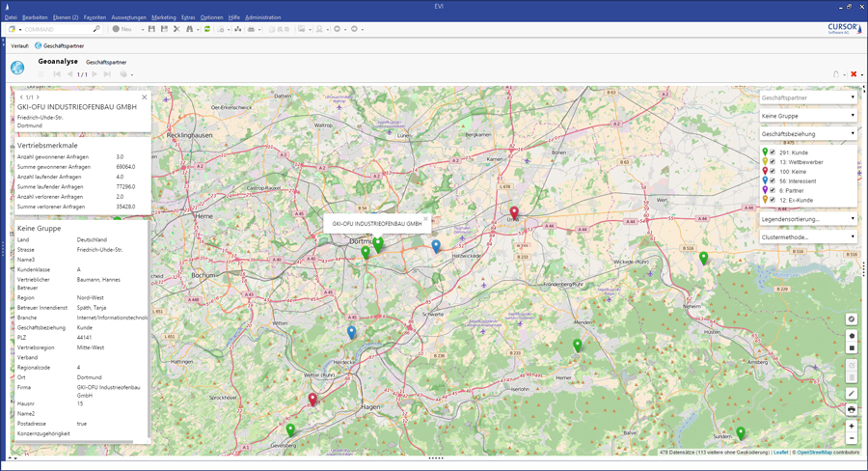Click the green refresh icon in toolbar
Viewport: 868px width, 471px height.
point(206,29)
